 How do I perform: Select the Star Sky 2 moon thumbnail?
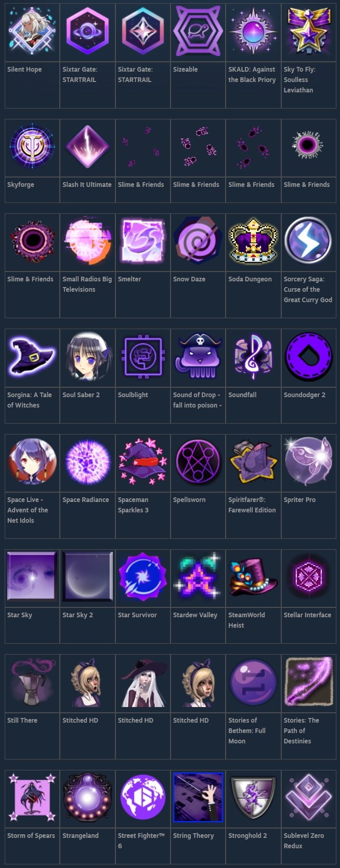[87, 577]
